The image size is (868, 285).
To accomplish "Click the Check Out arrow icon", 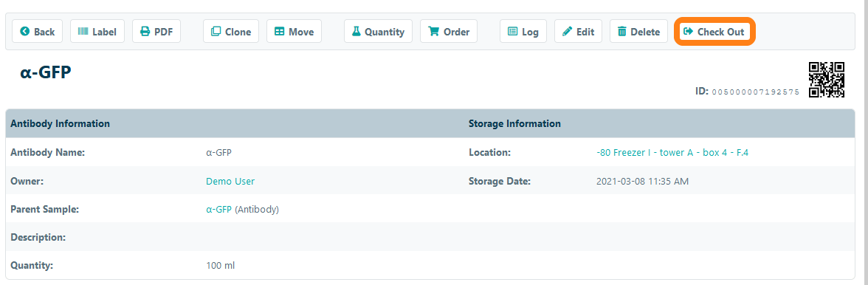I will pos(688,32).
